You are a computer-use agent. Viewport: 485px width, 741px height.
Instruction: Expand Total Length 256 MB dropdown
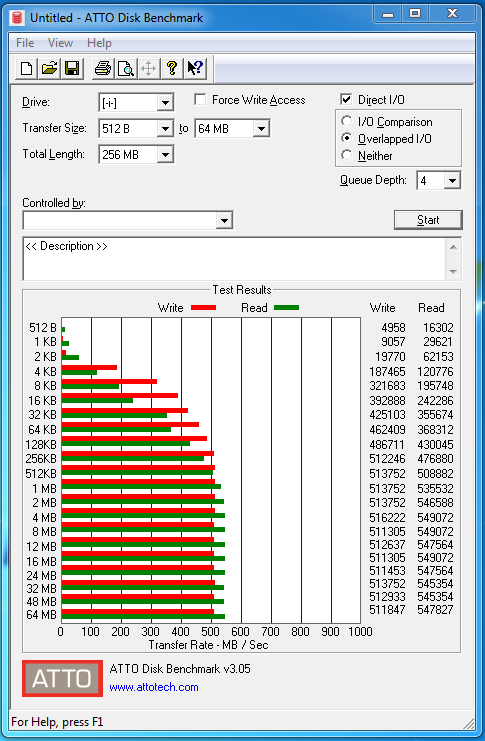point(165,155)
